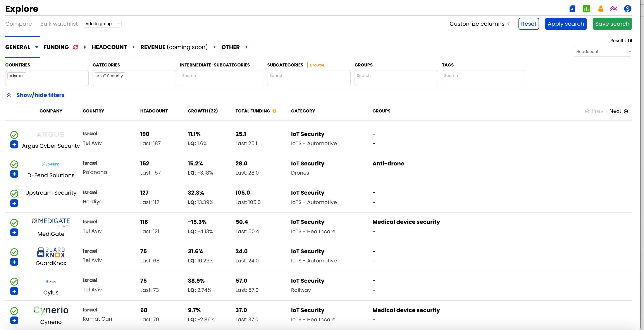Click the Apply search button
The height and width of the screenshot is (330, 644).
tap(565, 24)
